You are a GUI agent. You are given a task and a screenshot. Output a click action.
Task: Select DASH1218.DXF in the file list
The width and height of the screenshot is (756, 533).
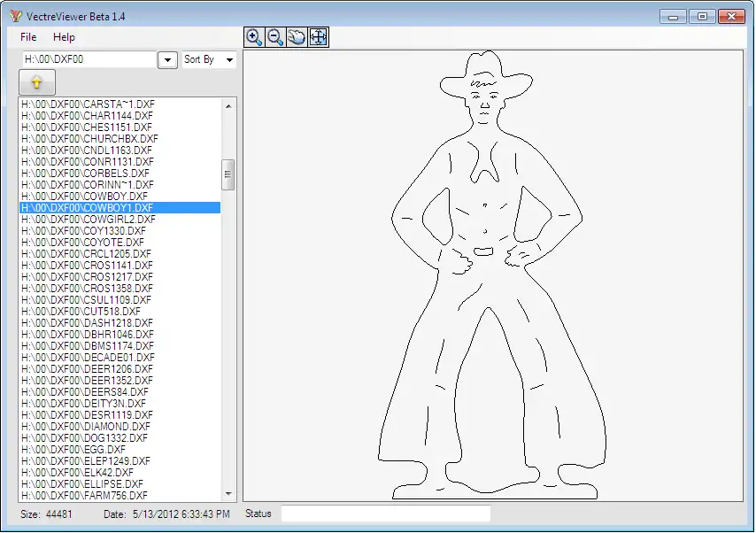click(x=120, y=323)
